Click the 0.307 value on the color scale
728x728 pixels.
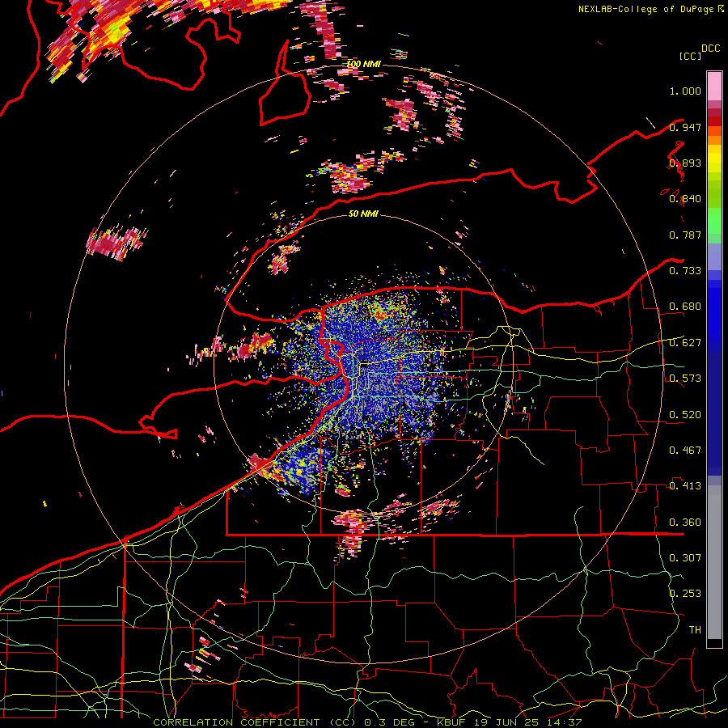[x=685, y=558]
